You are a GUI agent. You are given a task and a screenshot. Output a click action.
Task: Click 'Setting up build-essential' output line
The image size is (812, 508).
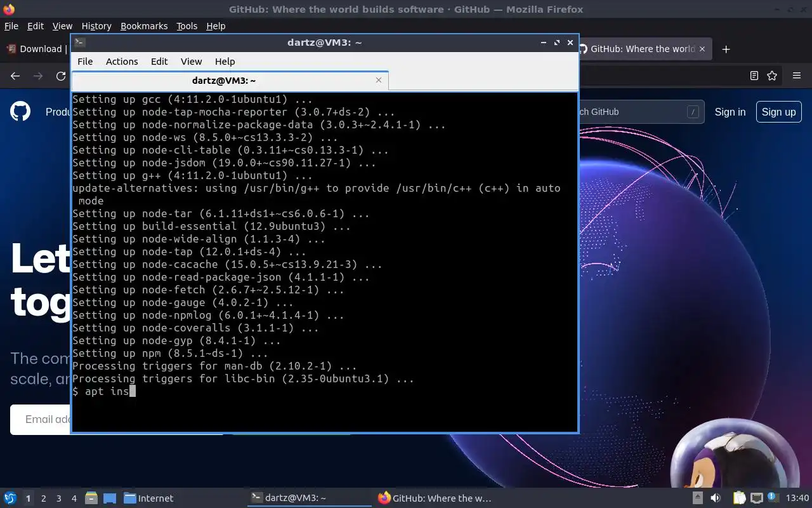pyautogui.click(x=211, y=226)
